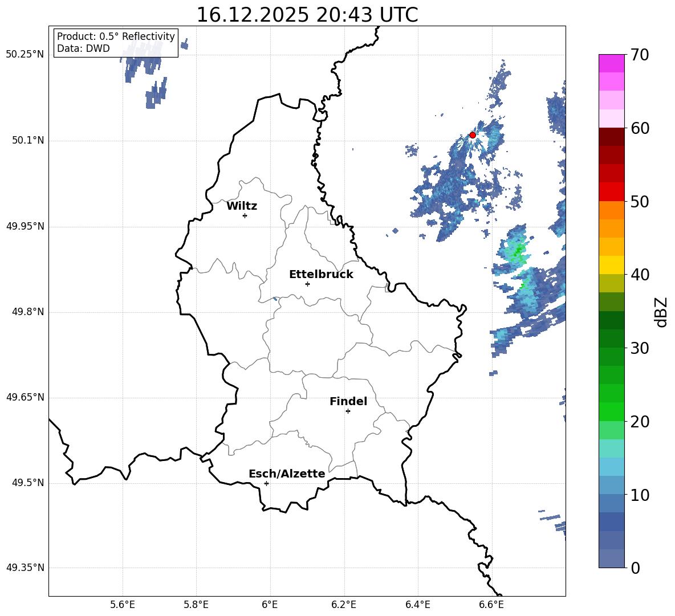Image resolution: width=675 pixels, height=616 pixels.
Task: Click the 50.25°N latitude tick label
Action: (x=25, y=55)
